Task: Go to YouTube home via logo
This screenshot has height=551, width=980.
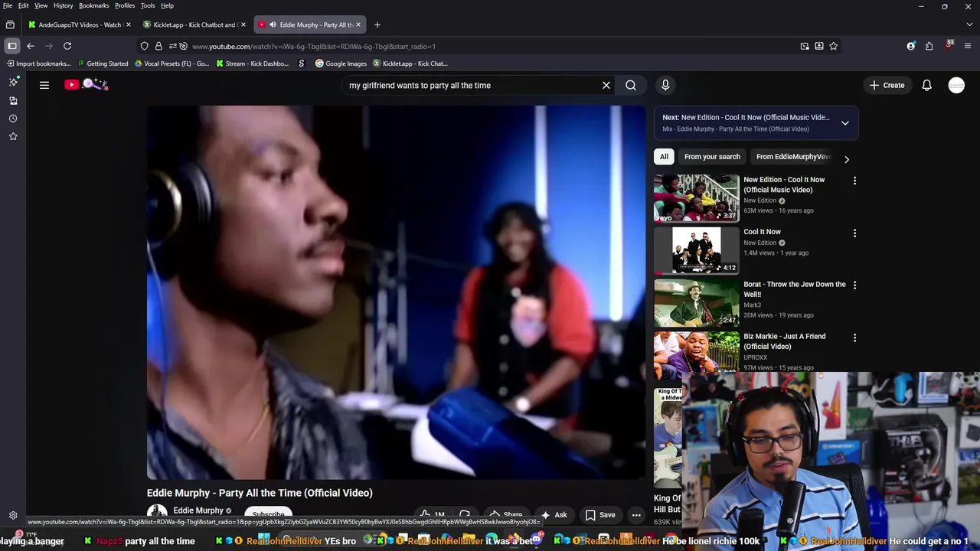Action: [x=86, y=85]
